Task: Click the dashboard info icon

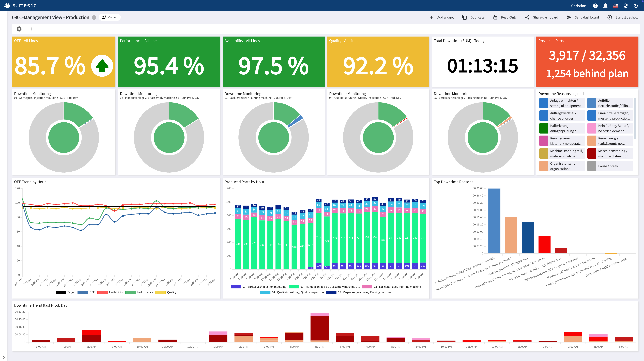Action: point(94,18)
